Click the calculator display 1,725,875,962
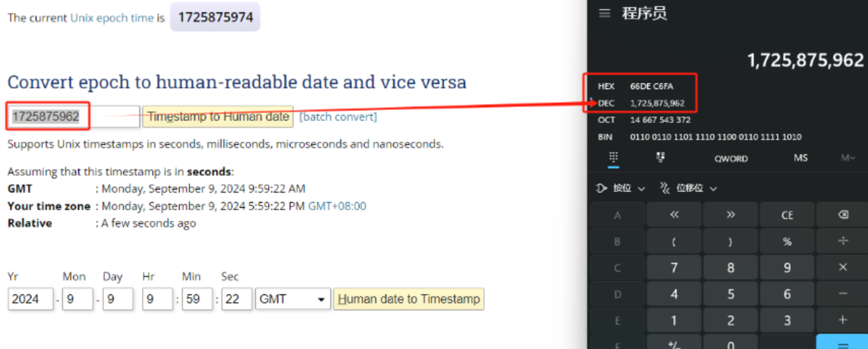The image size is (868, 349). 805,60
